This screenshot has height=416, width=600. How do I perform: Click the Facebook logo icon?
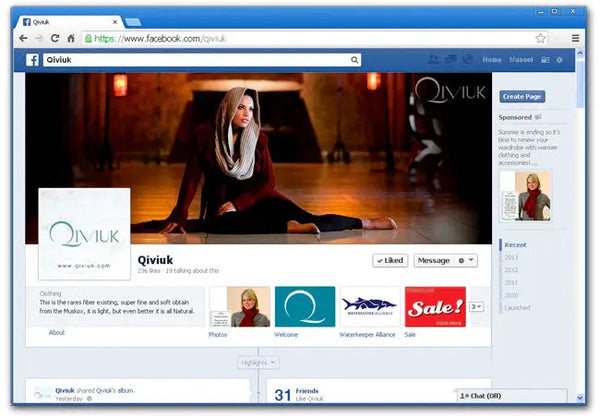(x=33, y=60)
